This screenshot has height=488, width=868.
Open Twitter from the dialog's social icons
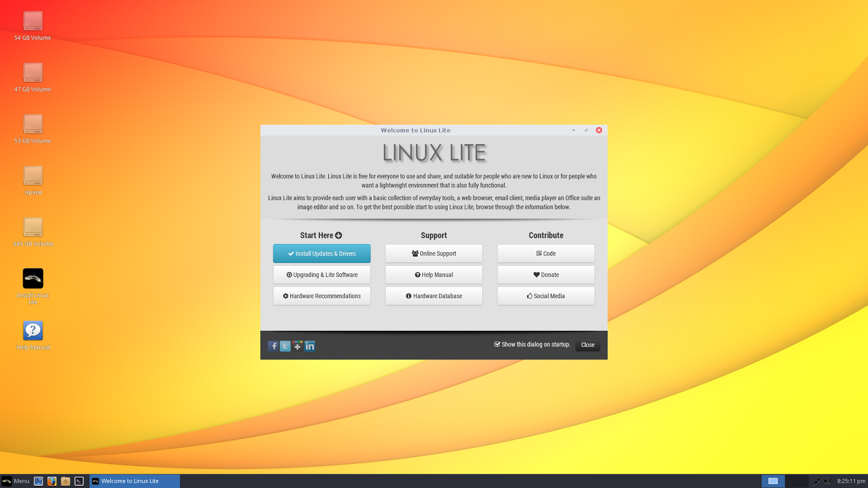pyautogui.click(x=285, y=345)
